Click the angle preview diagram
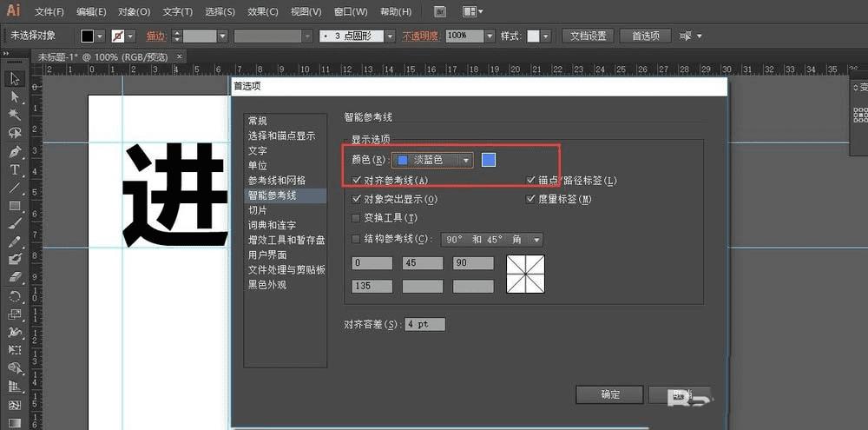 (525, 274)
